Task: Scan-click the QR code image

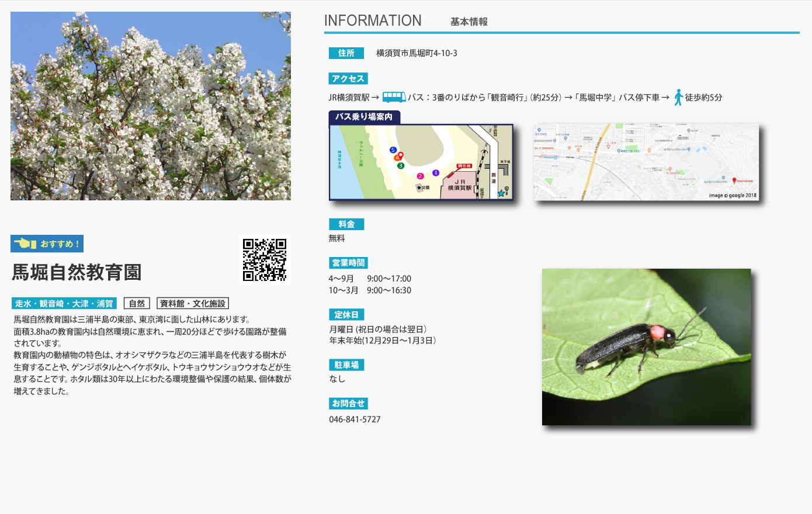Action: [x=265, y=260]
